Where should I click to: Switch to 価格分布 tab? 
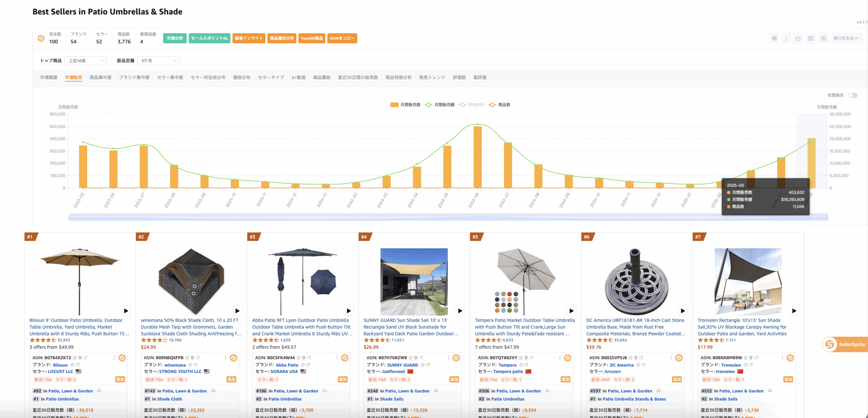(x=242, y=78)
